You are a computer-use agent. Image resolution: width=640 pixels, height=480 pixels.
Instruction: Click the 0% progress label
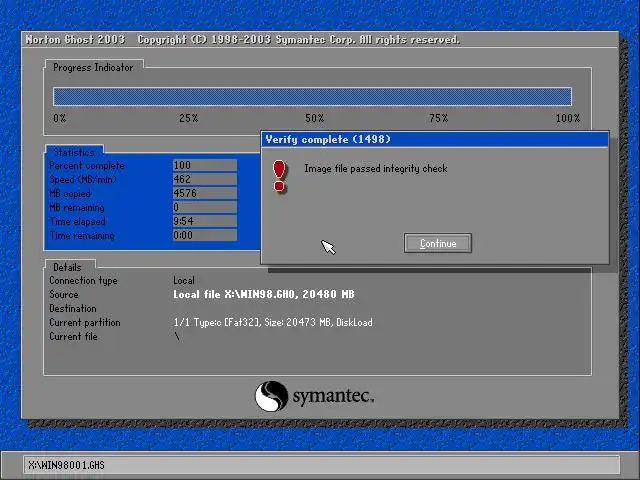point(60,118)
